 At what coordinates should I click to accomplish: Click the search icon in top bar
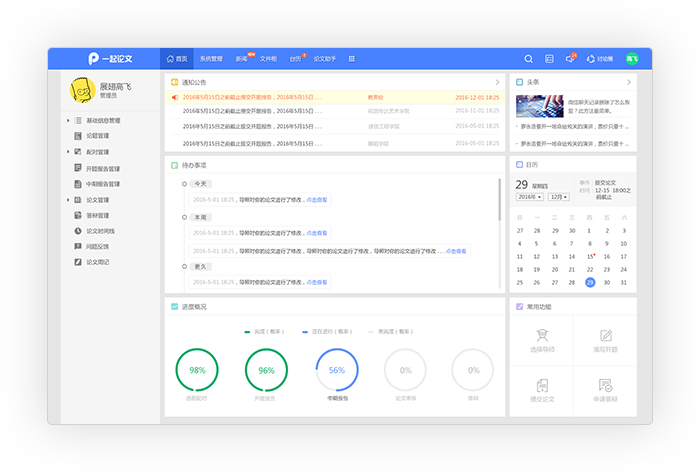[529, 59]
